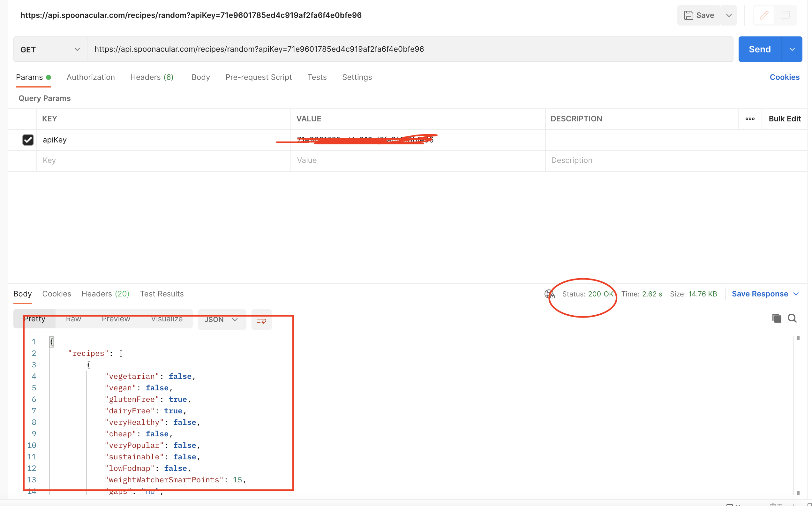This screenshot has height=506, width=812.
Task: Click the empty Description placeholder field
Action: [x=675, y=161]
